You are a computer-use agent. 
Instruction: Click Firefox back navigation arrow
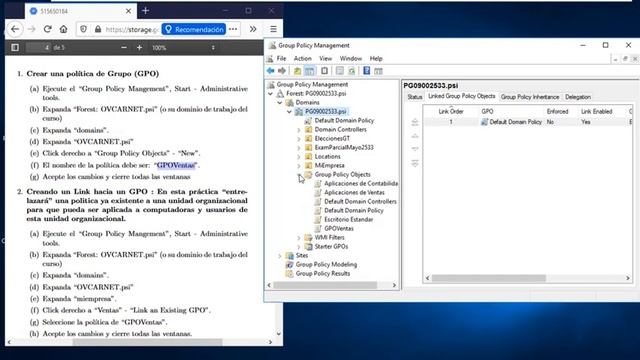click(15, 29)
